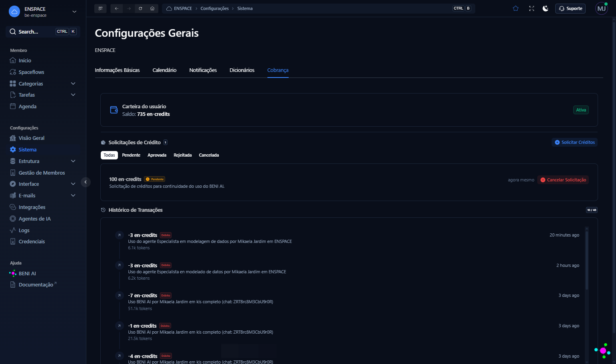Screen dimensions: 616x364
Task: Open the Dicionários tab
Action: 242,70
